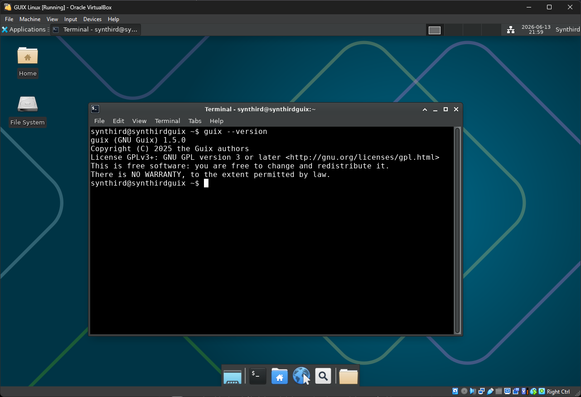This screenshot has width=581, height=397.
Task: Select the Home desktop icon
Action: [27, 62]
